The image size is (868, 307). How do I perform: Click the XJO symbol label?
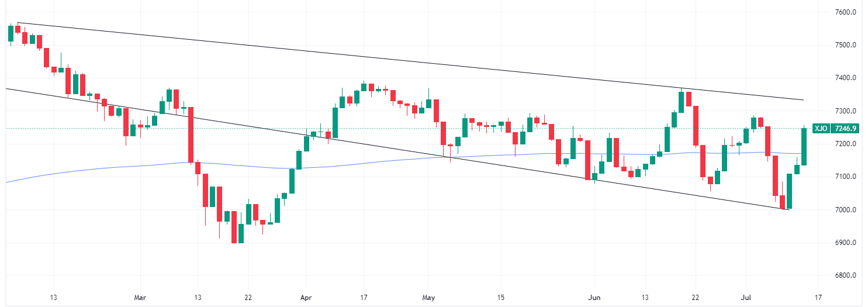click(x=820, y=128)
